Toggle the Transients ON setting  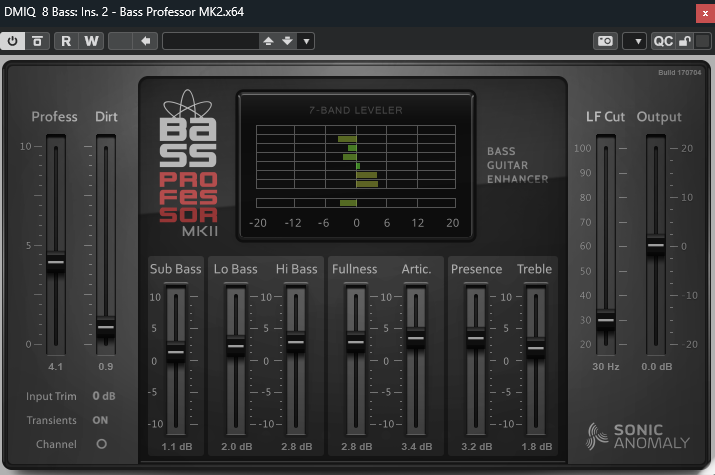(100, 420)
